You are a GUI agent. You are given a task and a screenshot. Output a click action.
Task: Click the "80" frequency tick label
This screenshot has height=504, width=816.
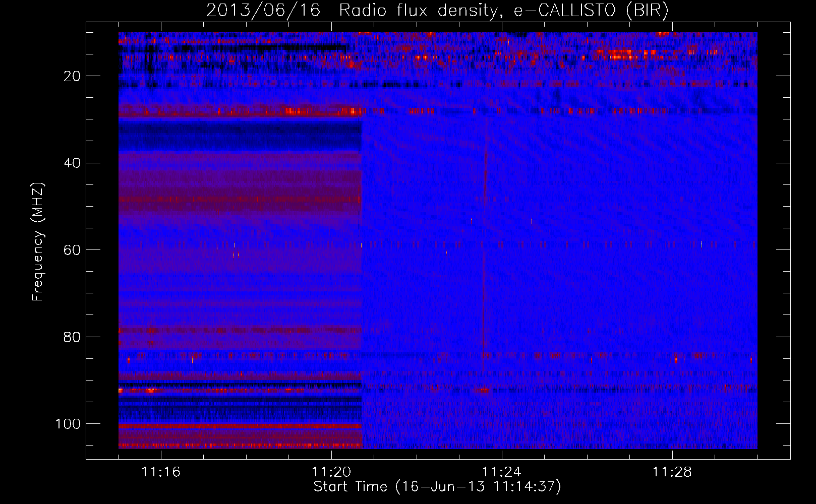click(72, 337)
